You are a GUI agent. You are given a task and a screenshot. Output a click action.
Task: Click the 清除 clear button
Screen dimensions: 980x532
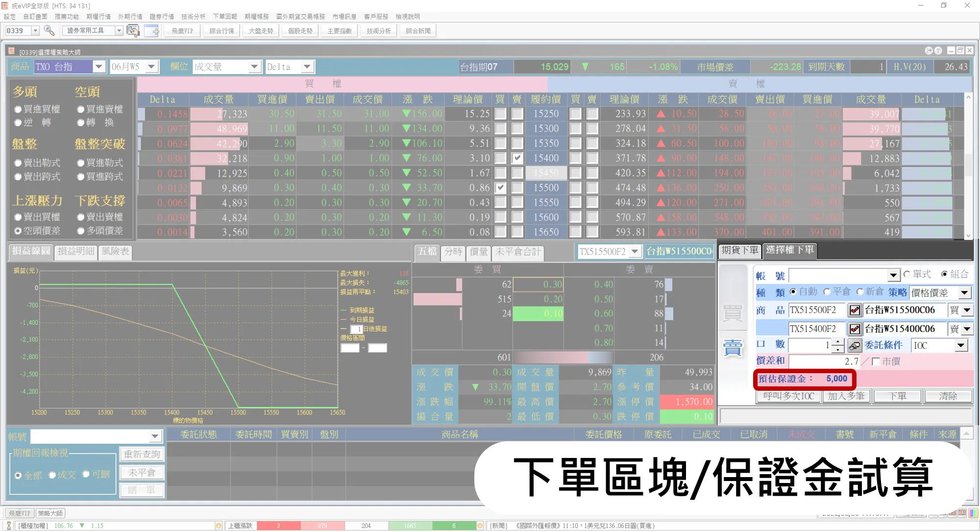point(948,396)
